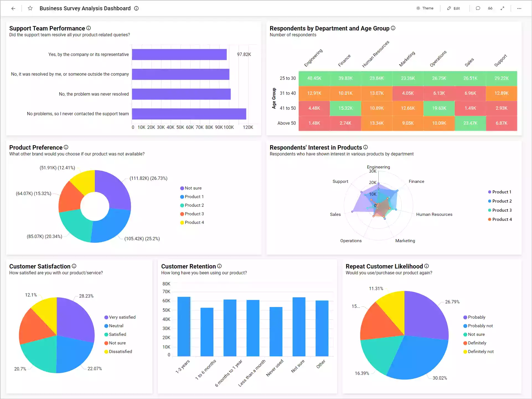Expand dashboard to fullscreen
This screenshot has width=532, height=399.
(x=502, y=8)
